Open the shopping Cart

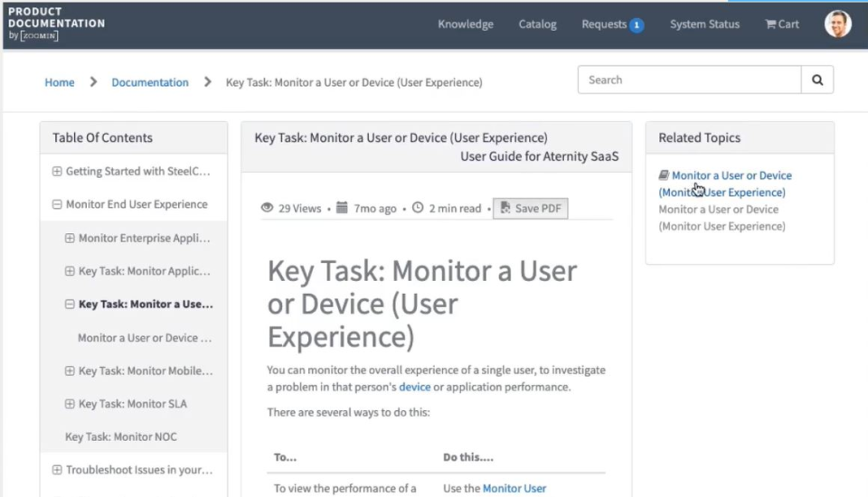point(782,24)
